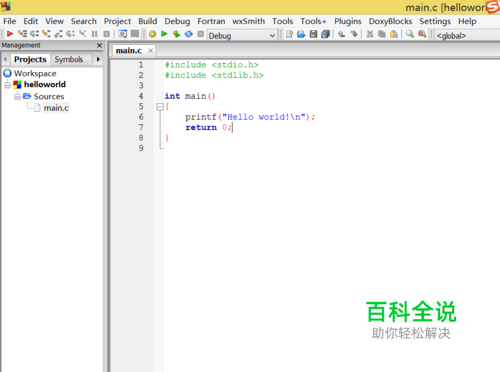Click the Build and run icon

point(176,34)
